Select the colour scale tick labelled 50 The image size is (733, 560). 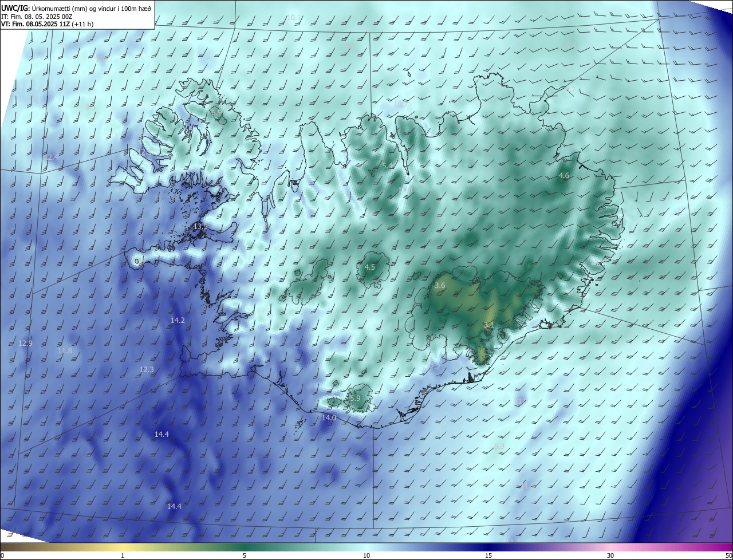(x=729, y=555)
